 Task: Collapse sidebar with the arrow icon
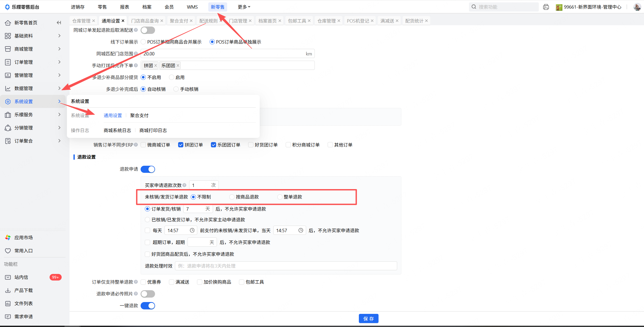(x=59, y=23)
